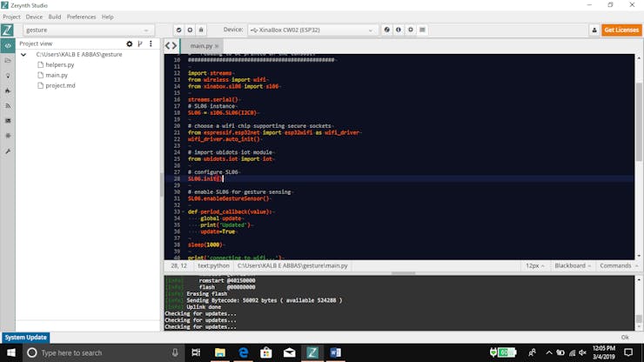This screenshot has height=362, width=644.
Task: Open the user profile icon
Action: pos(594,30)
